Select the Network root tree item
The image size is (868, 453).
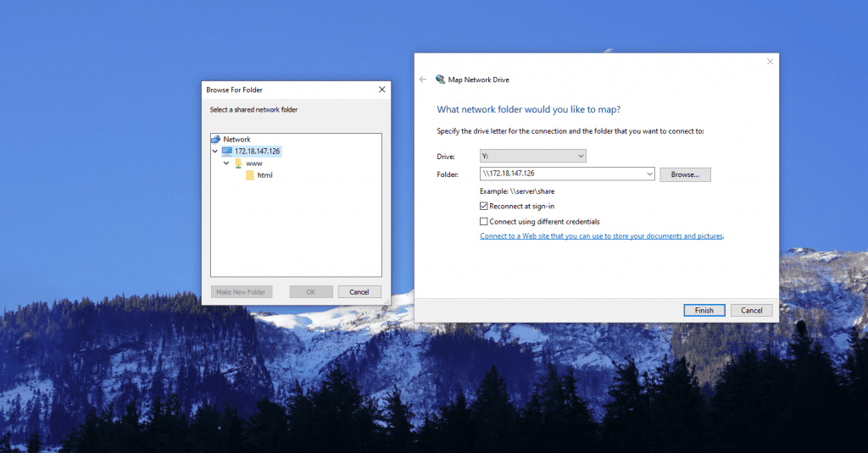237,140
